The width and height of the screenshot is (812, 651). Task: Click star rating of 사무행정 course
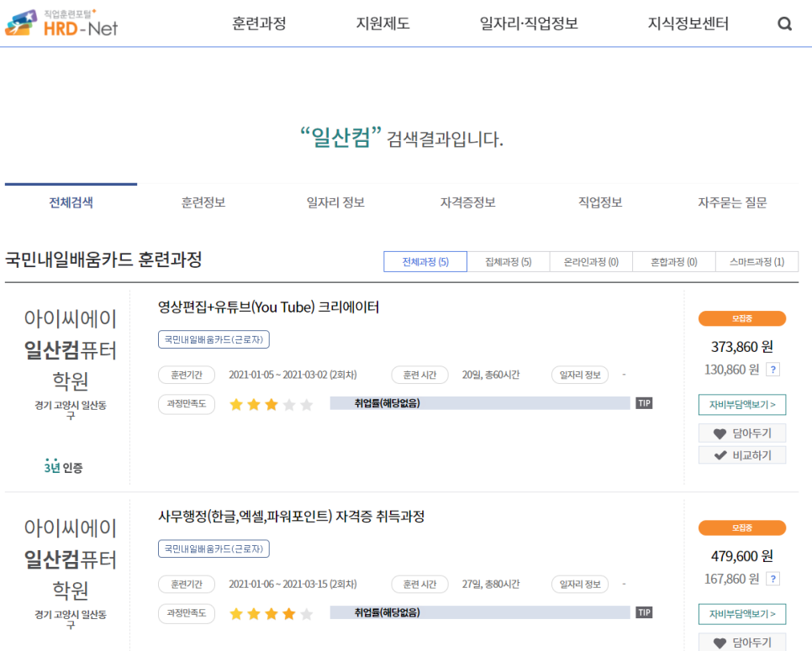coord(272,614)
